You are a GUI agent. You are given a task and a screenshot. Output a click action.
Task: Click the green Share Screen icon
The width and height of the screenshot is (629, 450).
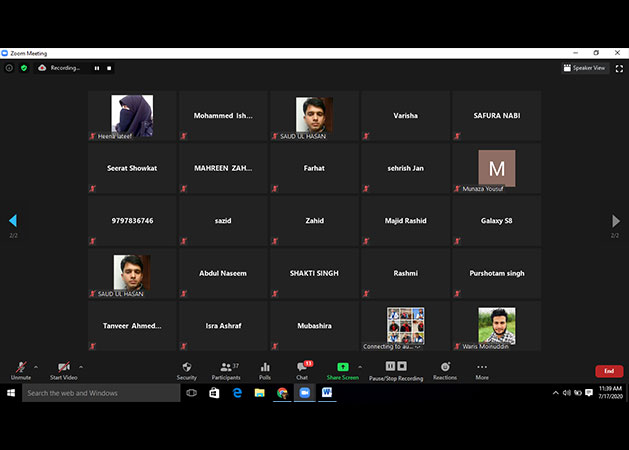(x=342, y=369)
